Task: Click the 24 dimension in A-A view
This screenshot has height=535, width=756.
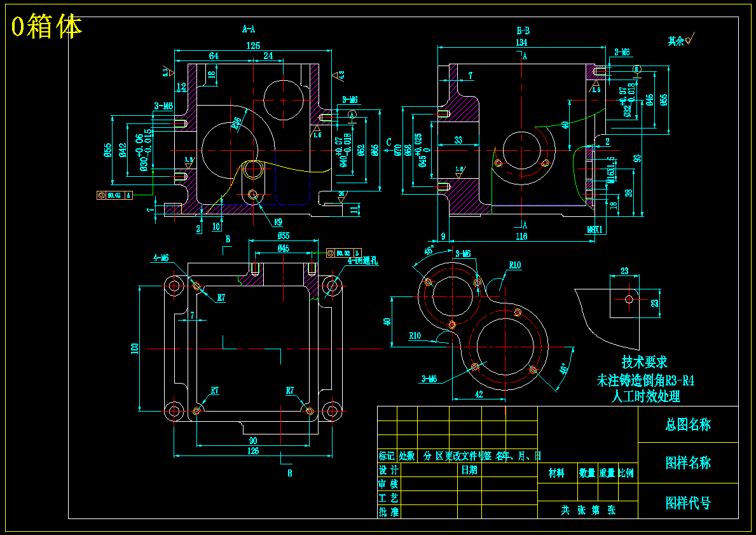Action: point(268,56)
